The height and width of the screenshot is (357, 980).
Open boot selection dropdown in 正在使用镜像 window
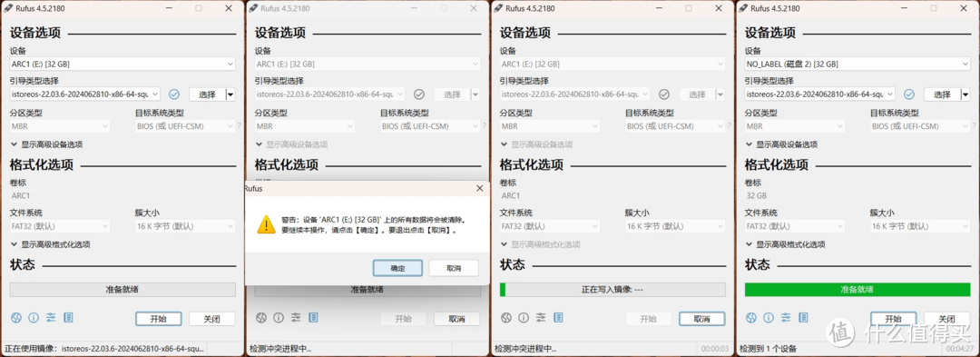click(85, 94)
